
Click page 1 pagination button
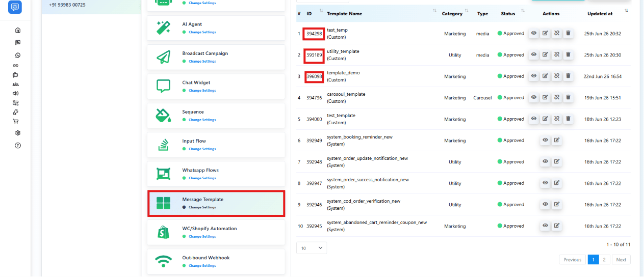593,260
